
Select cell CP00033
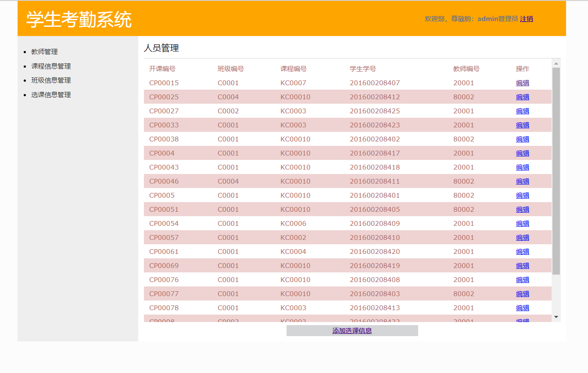pyautogui.click(x=164, y=125)
